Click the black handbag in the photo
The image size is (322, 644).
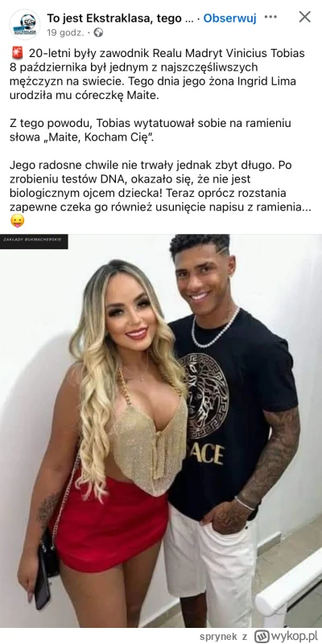click(49, 552)
